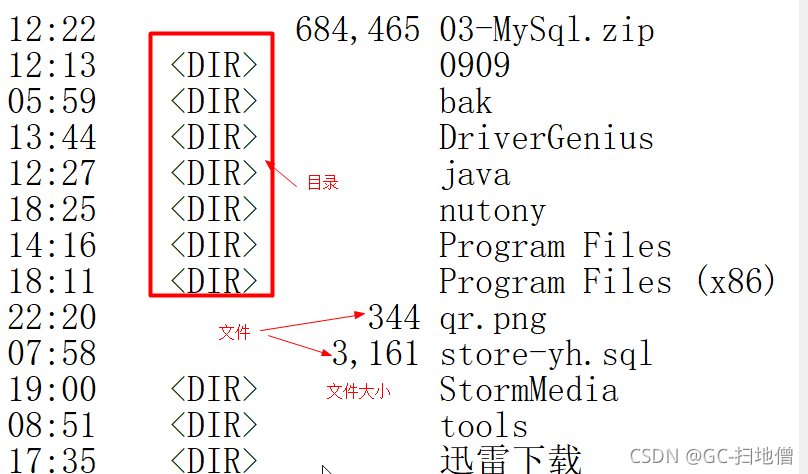Select the 迅雷下载 directory name
This screenshot has width=808, height=474.
coord(510,459)
